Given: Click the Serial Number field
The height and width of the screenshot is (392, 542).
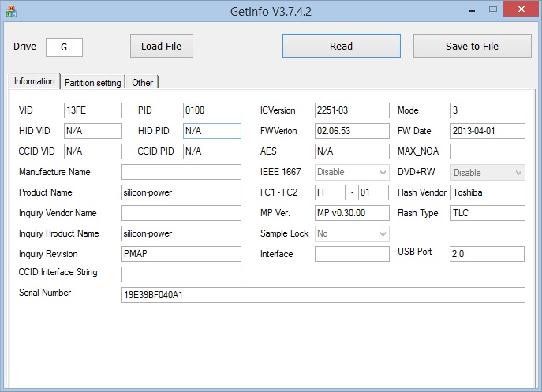Looking at the screenshot, I should click(323, 295).
